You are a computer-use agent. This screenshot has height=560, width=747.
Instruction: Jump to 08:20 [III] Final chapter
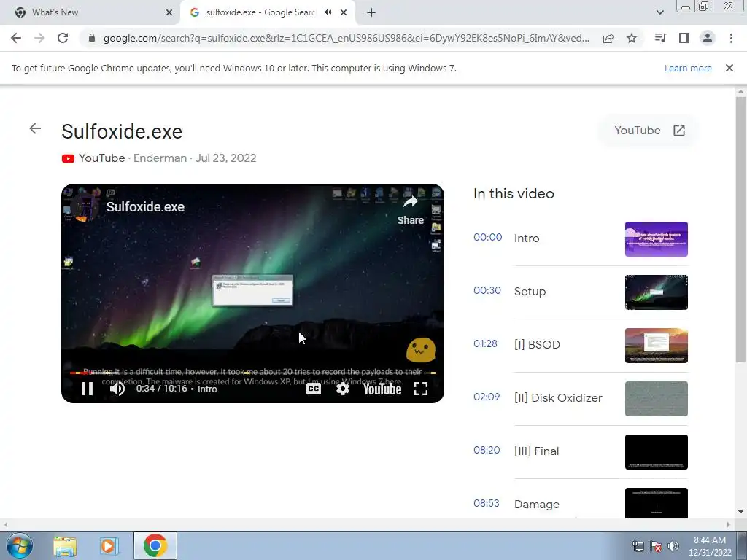click(581, 452)
